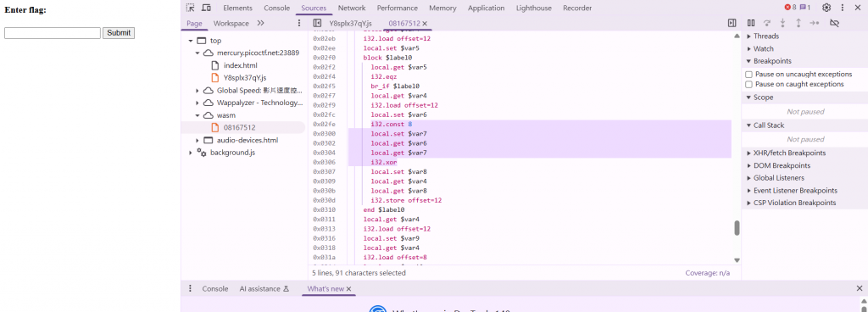Viewport: 868px width, 312px height.
Task: Open the Application tab
Action: [486, 8]
